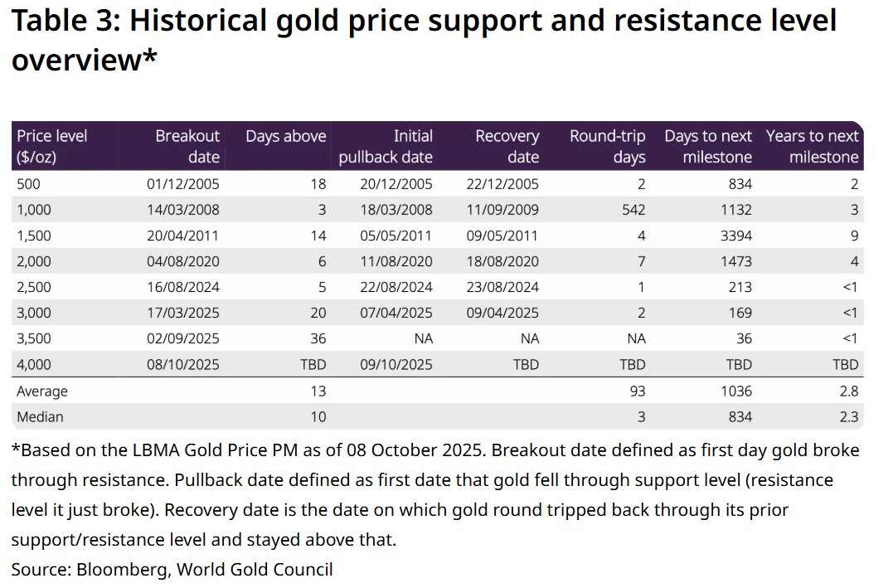Select the 'Average' row label

pyautogui.click(x=42, y=391)
